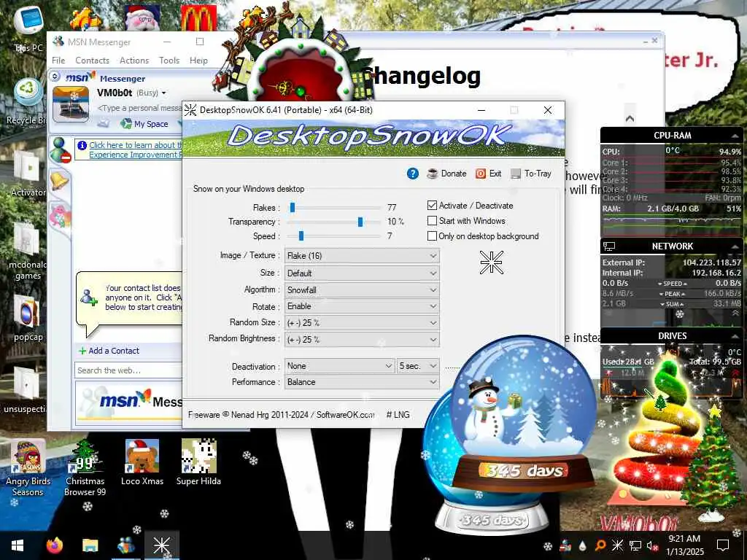The height and width of the screenshot is (560, 747).
Task: Open the Performance dropdown showing Balance
Action: coord(362,382)
